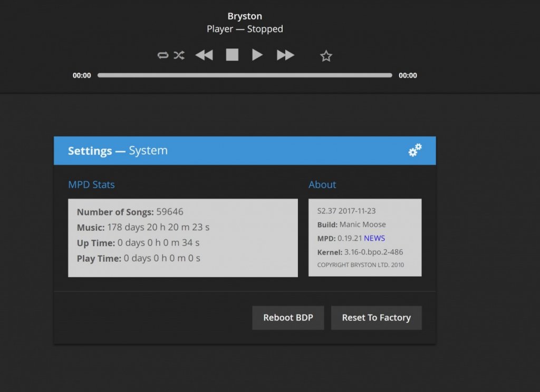Click the Music duration stat line
Screen dimensions: 540x392
143,227
